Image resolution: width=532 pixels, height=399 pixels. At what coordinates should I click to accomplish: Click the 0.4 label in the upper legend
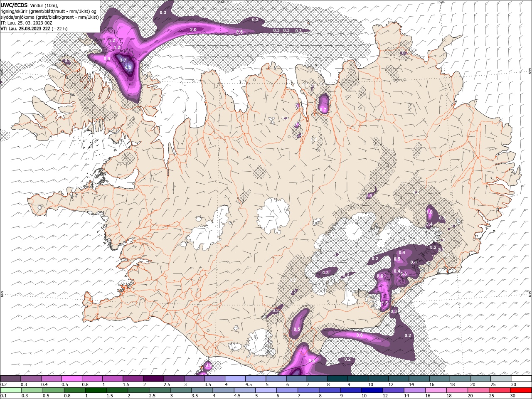pyautogui.click(x=44, y=384)
